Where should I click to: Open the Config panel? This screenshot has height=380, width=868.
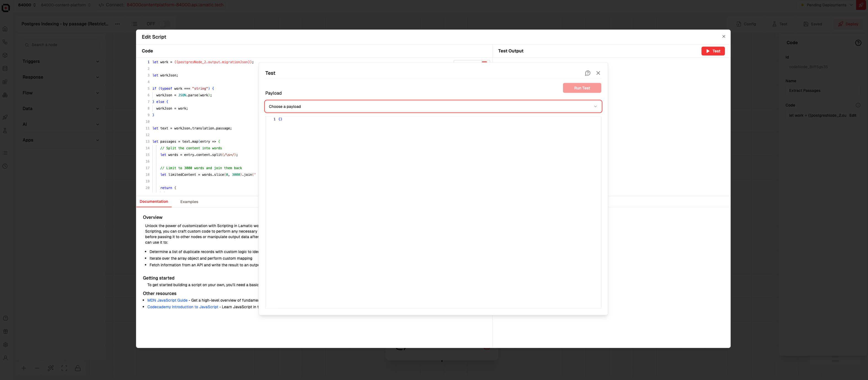click(x=746, y=24)
